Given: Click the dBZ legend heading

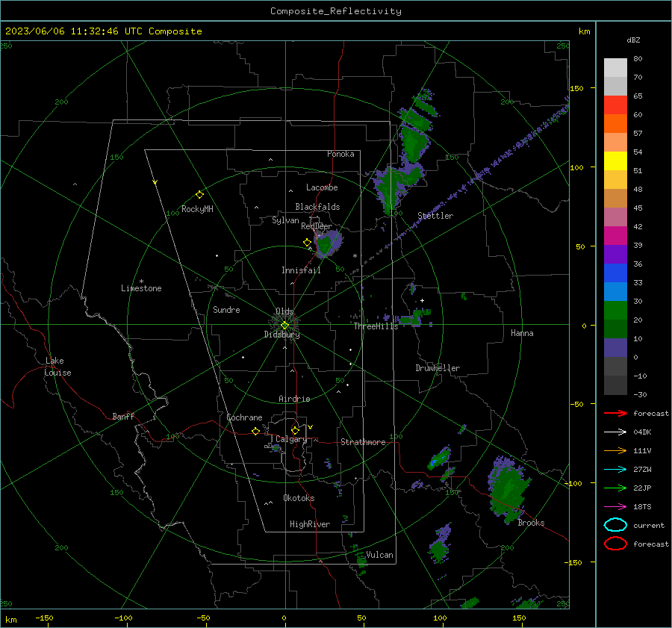Looking at the screenshot, I should [x=633, y=40].
